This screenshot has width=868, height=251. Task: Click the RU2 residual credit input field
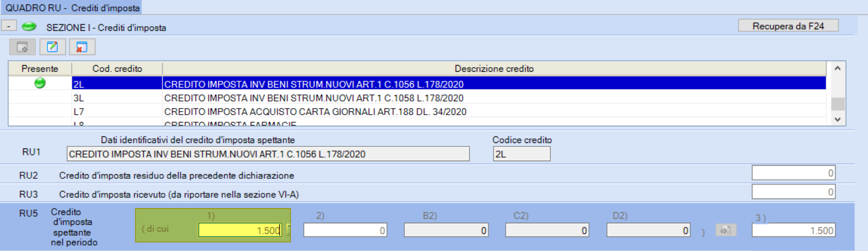793,173
